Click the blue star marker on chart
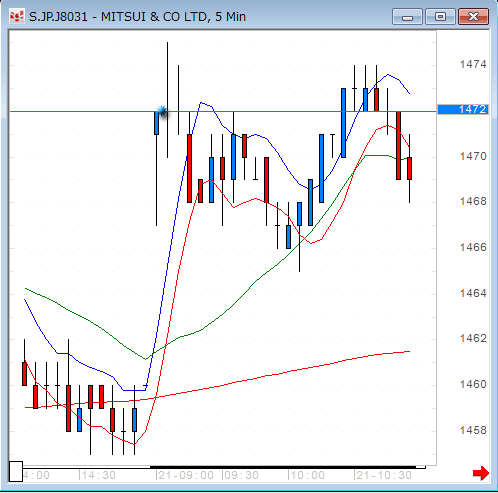The height and width of the screenshot is (493, 498). [x=162, y=111]
